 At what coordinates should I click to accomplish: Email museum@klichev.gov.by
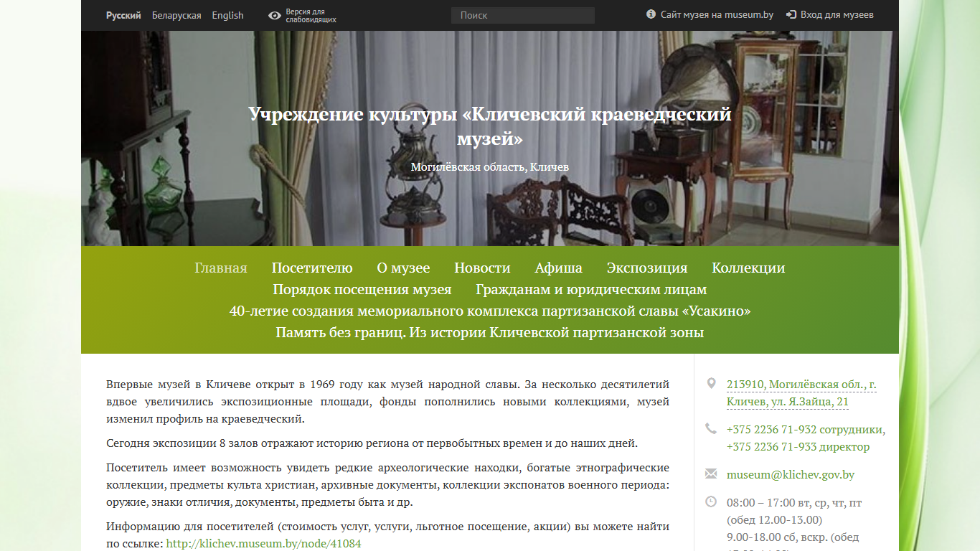pos(791,475)
